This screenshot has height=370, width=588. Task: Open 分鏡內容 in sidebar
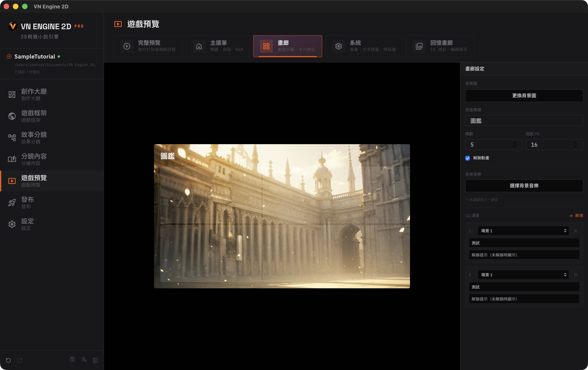click(x=52, y=159)
